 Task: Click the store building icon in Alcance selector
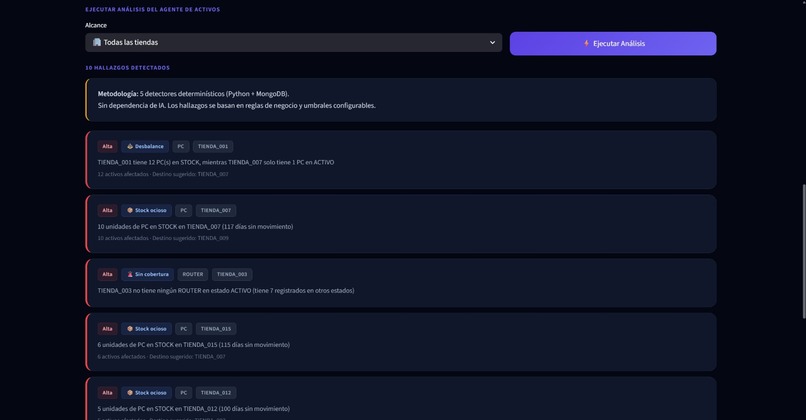[x=97, y=42]
